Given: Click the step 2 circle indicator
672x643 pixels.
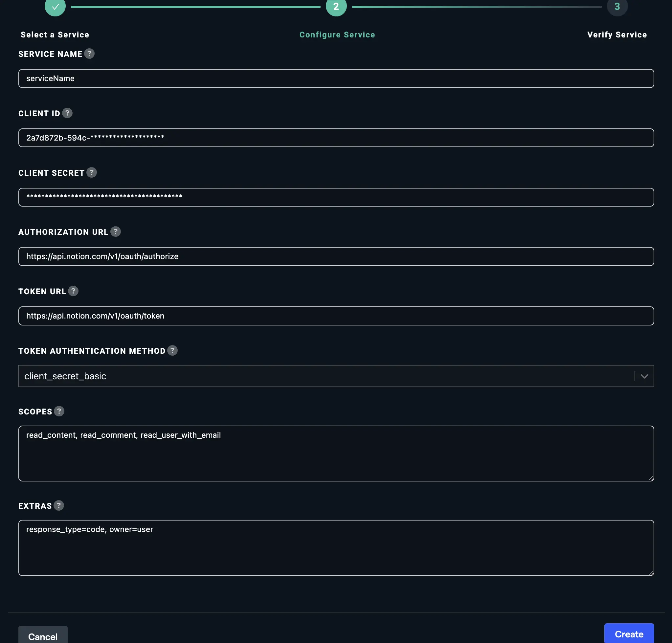Looking at the screenshot, I should [x=336, y=6].
